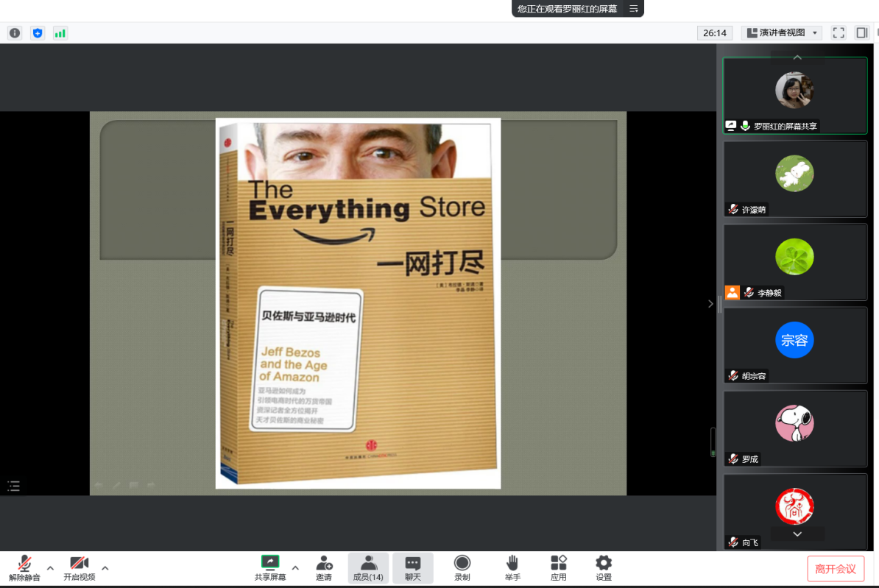Select 罗成 participant tile

coord(795,429)
